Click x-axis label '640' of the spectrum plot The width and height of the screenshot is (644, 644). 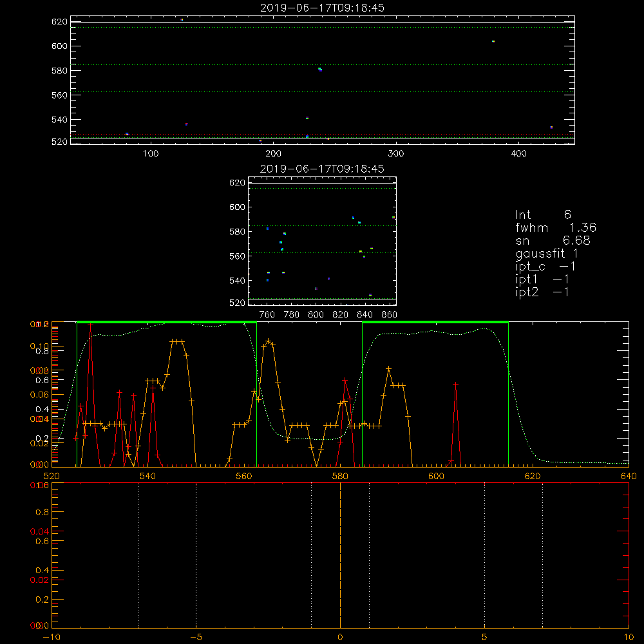click(x=629, y=476)
